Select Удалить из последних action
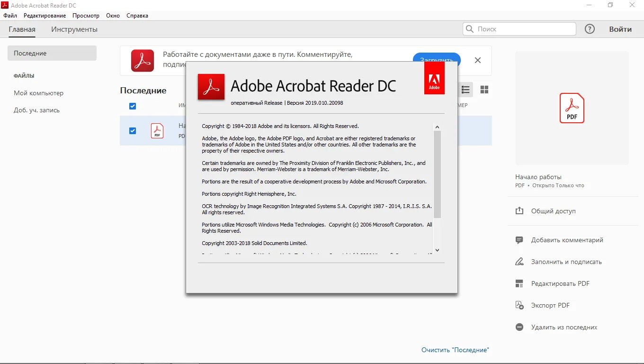Image resolution: width=644 pixels, height=364 pixels. (x=564, y=327)
